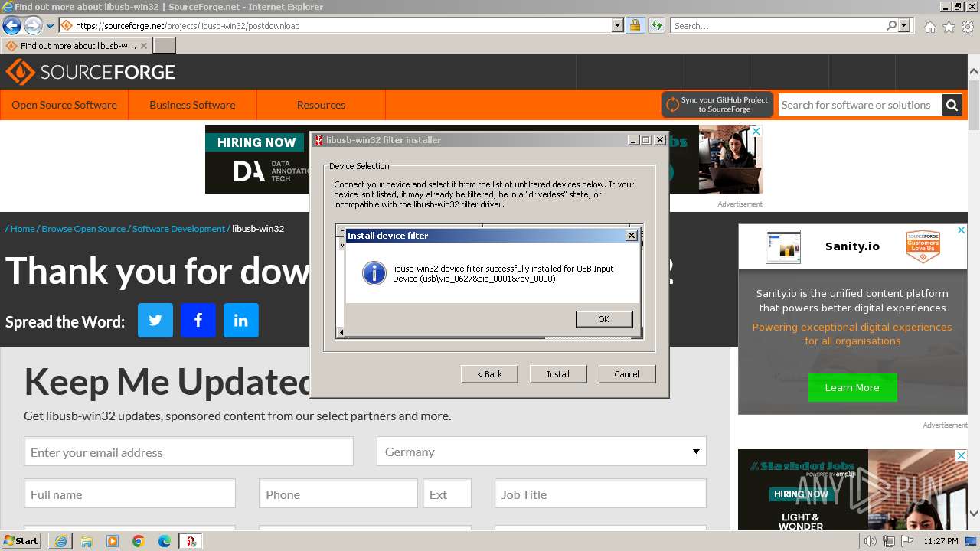980x551 pixels.
Task: Open the Business Software menu
Action: tap(192, 105)
